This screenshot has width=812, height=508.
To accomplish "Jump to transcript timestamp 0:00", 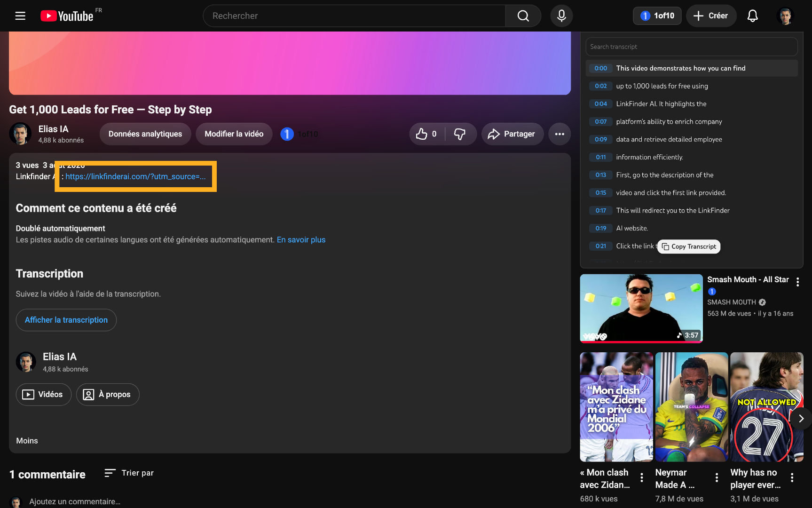I will pyautogui.click(x=601, y=68).
